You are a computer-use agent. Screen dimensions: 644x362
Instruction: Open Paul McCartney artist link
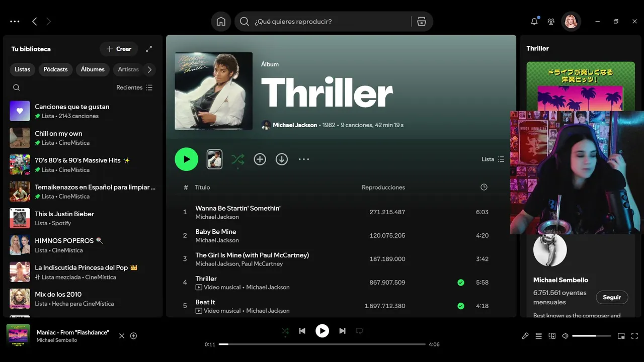(x=262, y=264)
